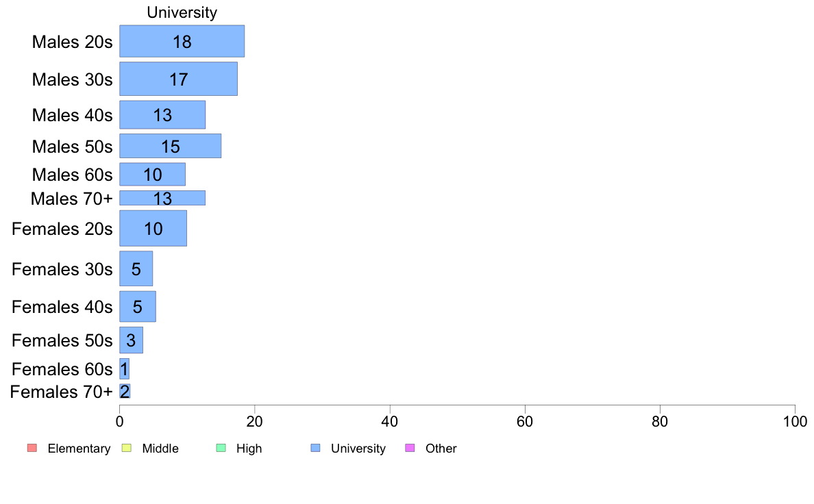Select the Females 30s bar
Viewport: 814px width, 504px height.
tap(136, 268)
